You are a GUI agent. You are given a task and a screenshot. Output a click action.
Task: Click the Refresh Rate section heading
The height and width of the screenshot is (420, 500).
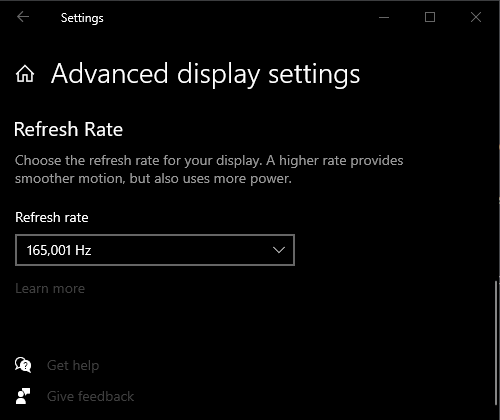pyautogui.click(x=68, y=129)
